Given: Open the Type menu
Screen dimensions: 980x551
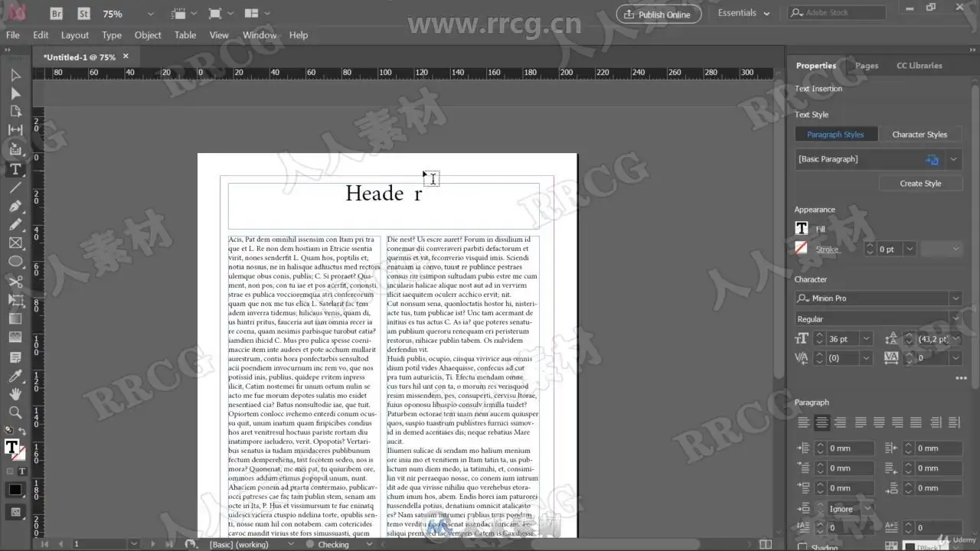Looking at the screenshot, I should 112,35.
